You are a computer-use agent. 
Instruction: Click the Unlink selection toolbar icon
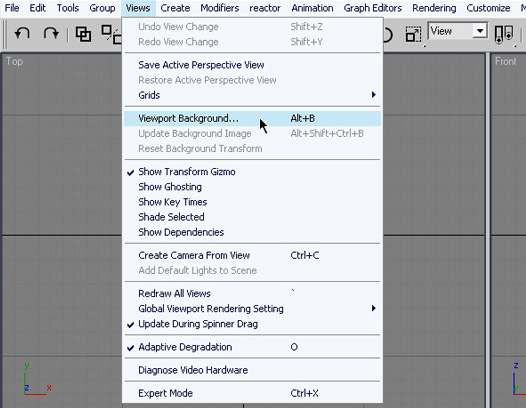(111, 34)
